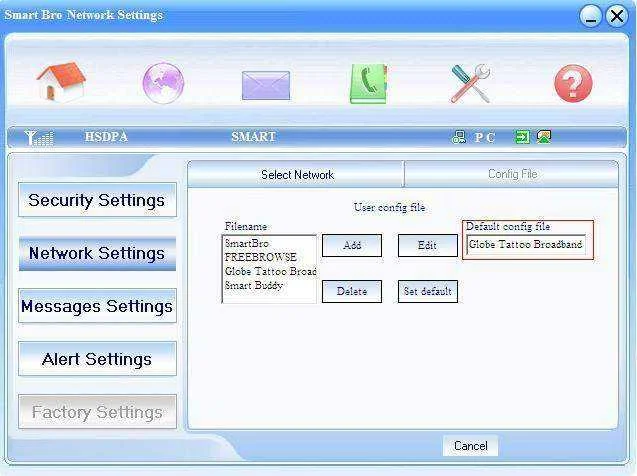Open Network Settings section
This screenshot has height=476, width=637.
click(97, 253)
